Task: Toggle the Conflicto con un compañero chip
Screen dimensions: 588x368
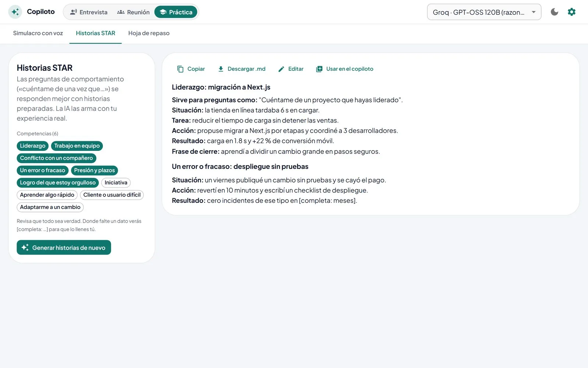Action: coord(57,158)
